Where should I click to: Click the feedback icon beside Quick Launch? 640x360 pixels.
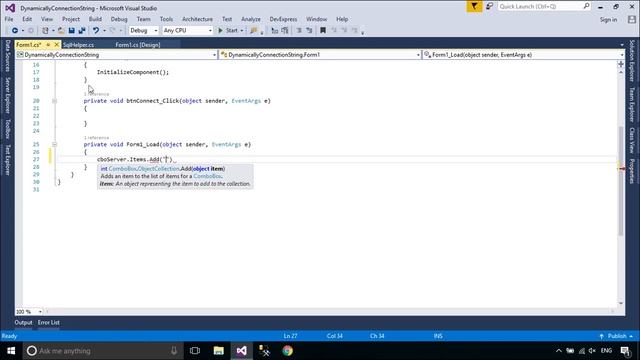point(489,7)
